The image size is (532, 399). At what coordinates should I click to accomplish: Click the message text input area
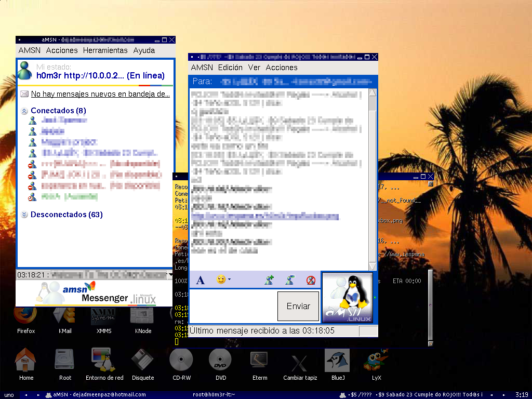(233, 306)
